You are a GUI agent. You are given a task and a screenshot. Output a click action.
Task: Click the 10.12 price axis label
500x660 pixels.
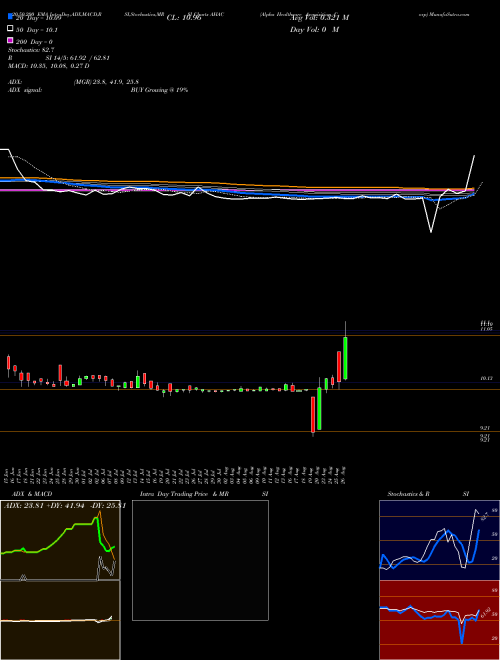pyautogui.click(x=487, y=379)
